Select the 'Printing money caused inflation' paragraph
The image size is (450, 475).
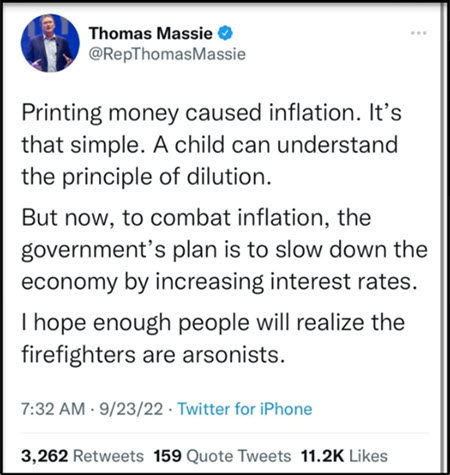click(x=212, y=145)
